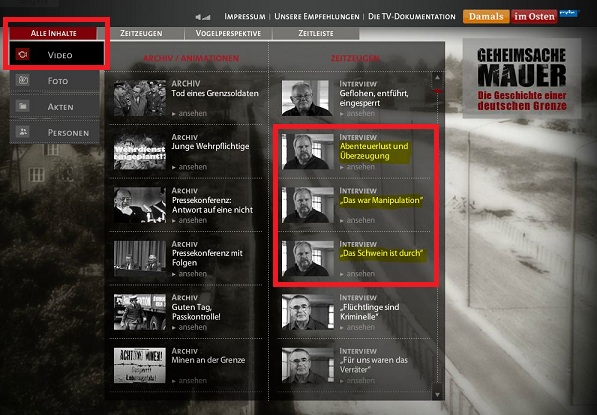Click the red scrollbar position marker
The width and height of the screenshot is (597, 415).
[x=438, y=91]
